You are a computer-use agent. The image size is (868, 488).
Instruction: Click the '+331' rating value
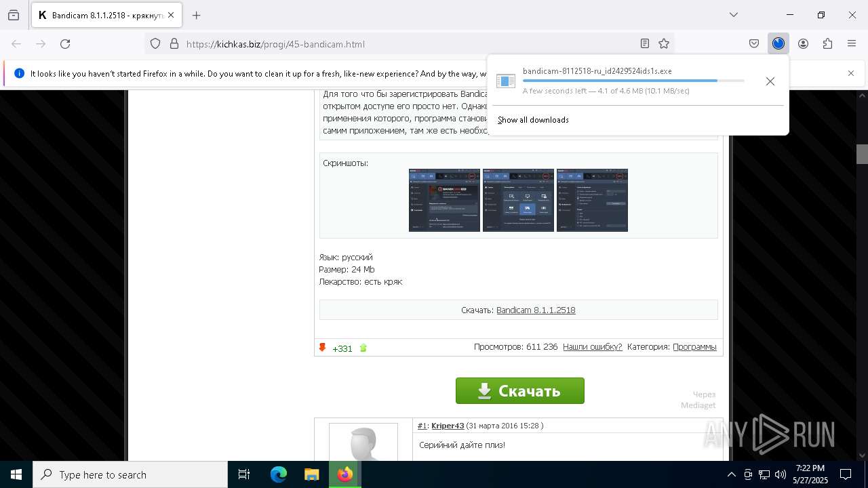point(342,348)
